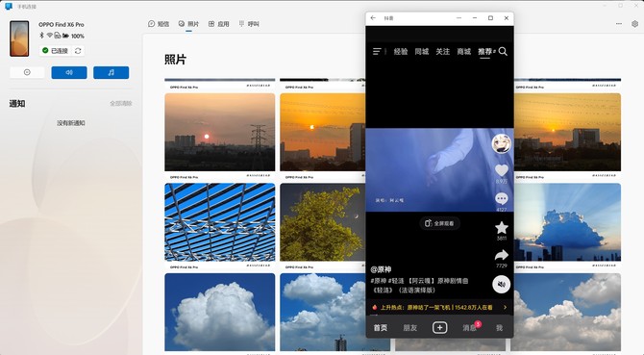
Task: Click the 全屏观看 fullscreen button
Action: coord(439,223)
